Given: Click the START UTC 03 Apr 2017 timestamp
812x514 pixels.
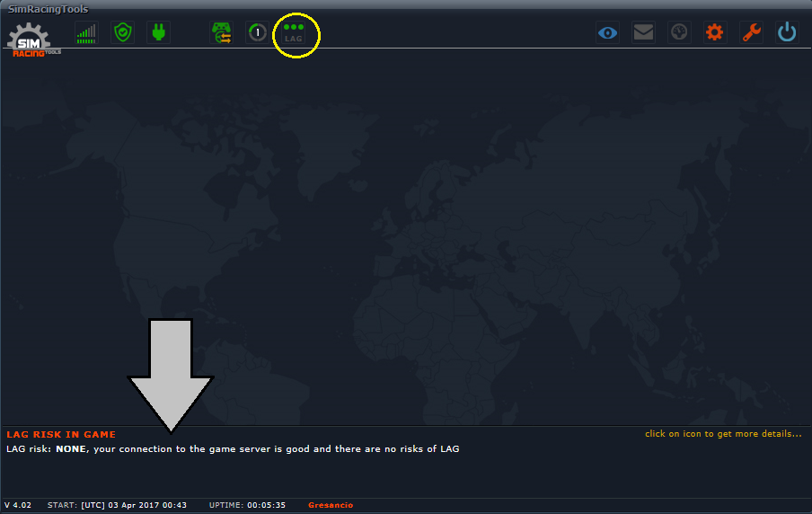Looking at the screenshot, I should pos(117,505).
